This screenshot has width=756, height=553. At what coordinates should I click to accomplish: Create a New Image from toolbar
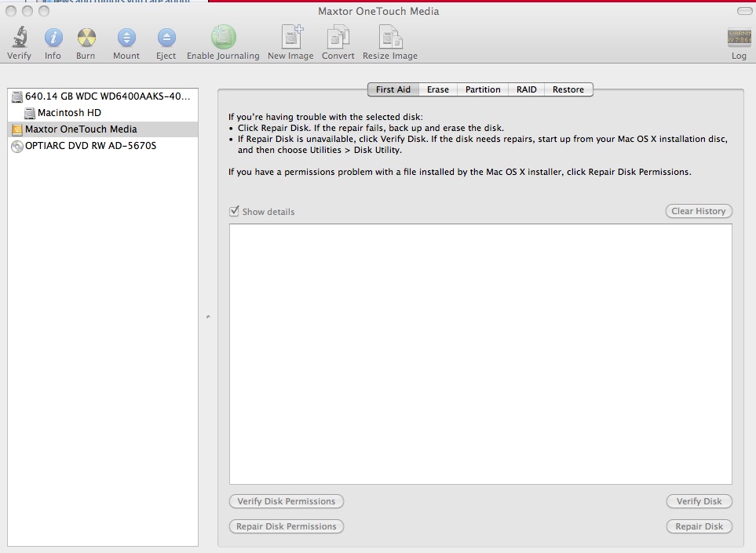click(x=292, y=37)
